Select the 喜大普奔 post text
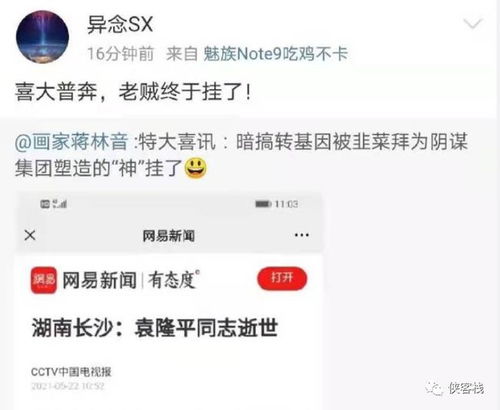500x410 pixels. 133,92
